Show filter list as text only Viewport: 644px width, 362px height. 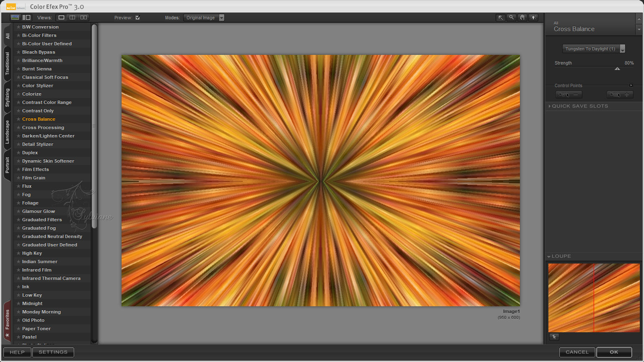coord(26,18)
